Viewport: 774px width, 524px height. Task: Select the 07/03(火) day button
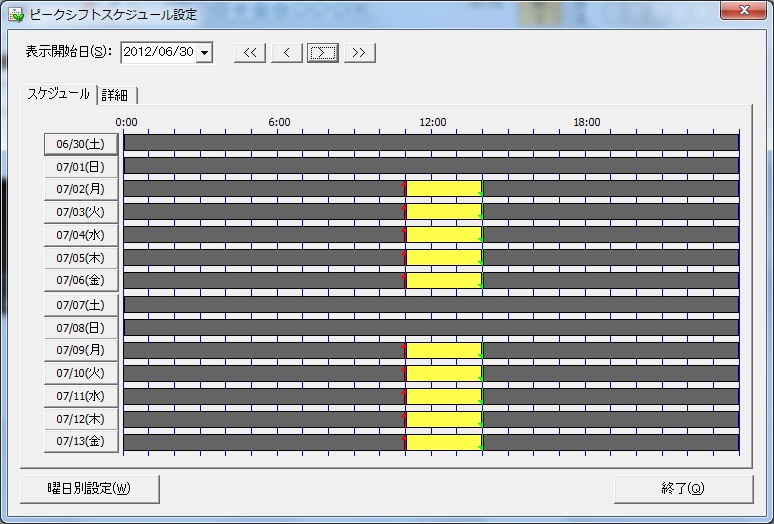pos(81,212)
